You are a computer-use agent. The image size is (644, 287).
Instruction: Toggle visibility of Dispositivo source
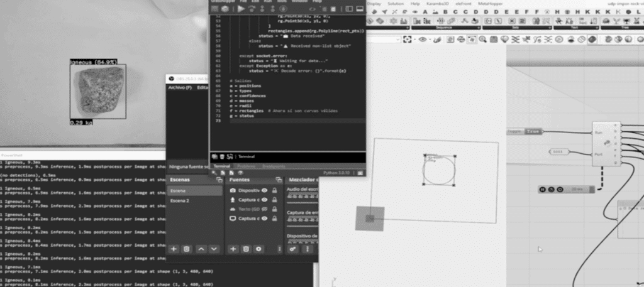[x=265, y=191]
